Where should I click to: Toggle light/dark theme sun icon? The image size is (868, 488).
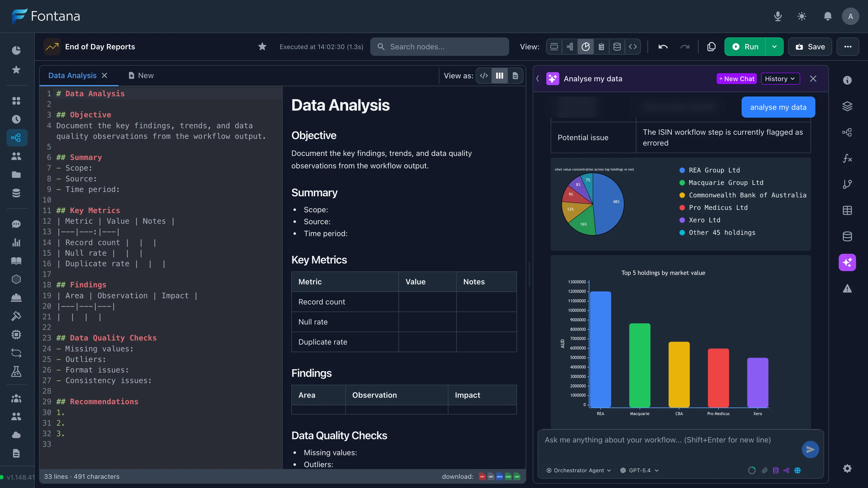point(802,16)
